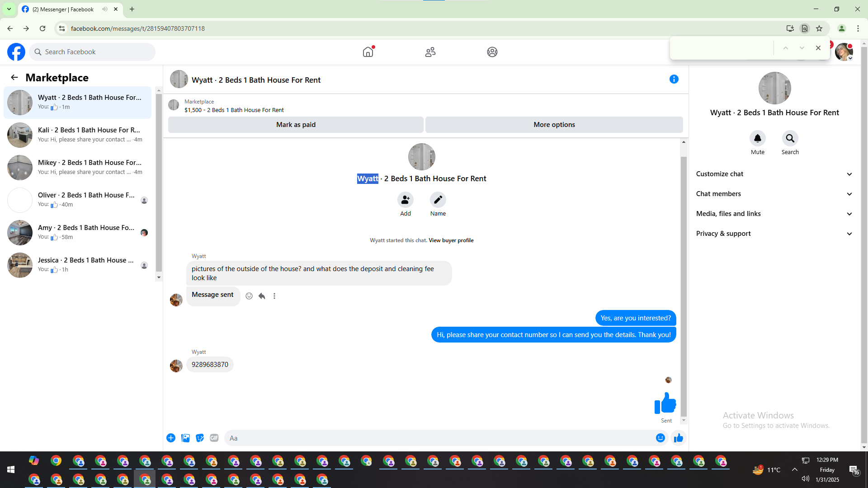Click Mark as paid button

tap(296, 125)
